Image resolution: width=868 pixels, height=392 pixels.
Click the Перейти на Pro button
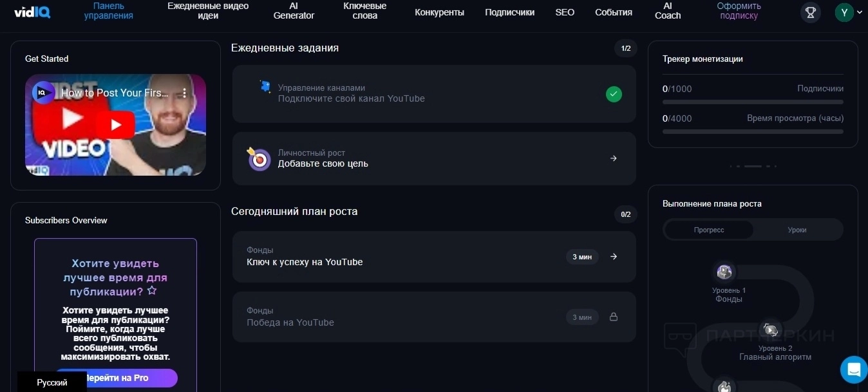(117, 378)
